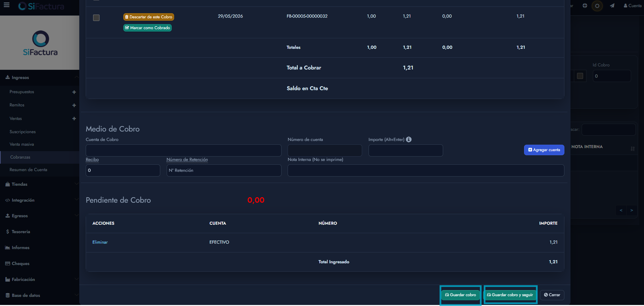
Task: Check the FB-00005-00000032 row checkbox
Action: (96, 18)
